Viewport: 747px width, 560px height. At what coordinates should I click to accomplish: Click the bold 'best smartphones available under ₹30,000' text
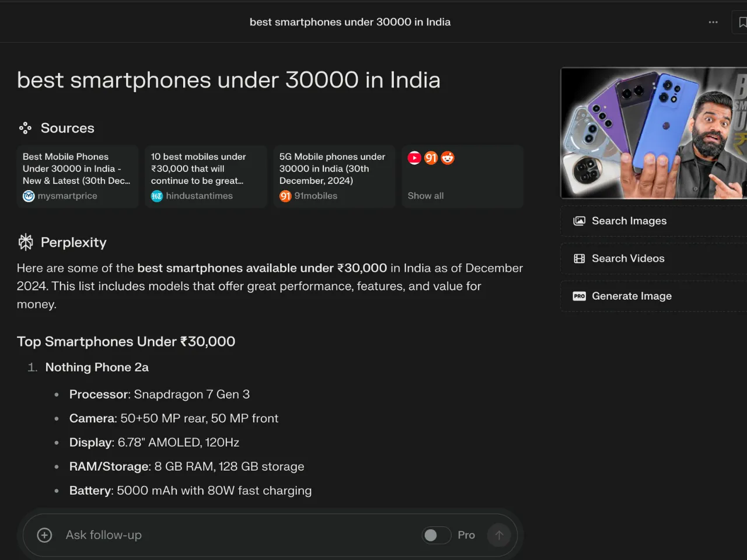(262, 268)
